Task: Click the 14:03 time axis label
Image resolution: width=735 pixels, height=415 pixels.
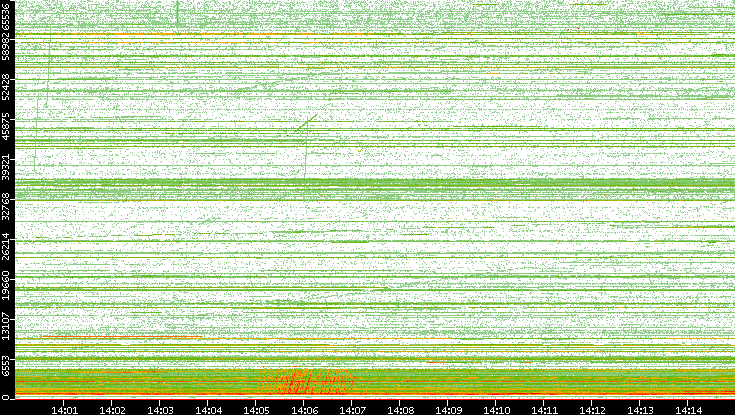Action: tap(160, 410)
